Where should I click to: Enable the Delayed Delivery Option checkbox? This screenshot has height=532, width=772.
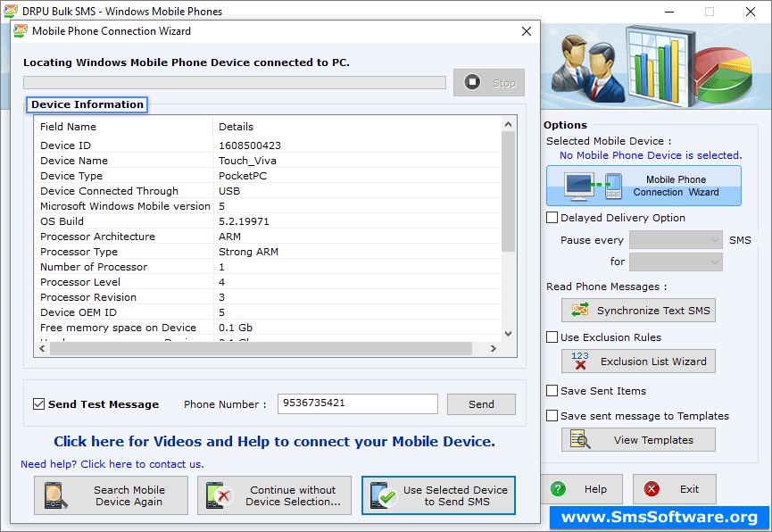[552, 217]
